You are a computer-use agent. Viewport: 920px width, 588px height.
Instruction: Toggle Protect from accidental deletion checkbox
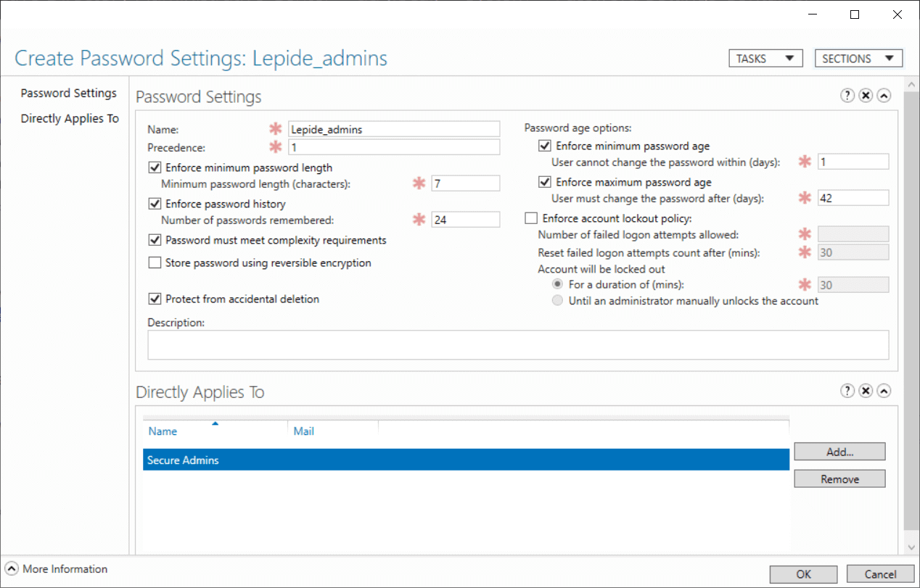pos(155,299)
